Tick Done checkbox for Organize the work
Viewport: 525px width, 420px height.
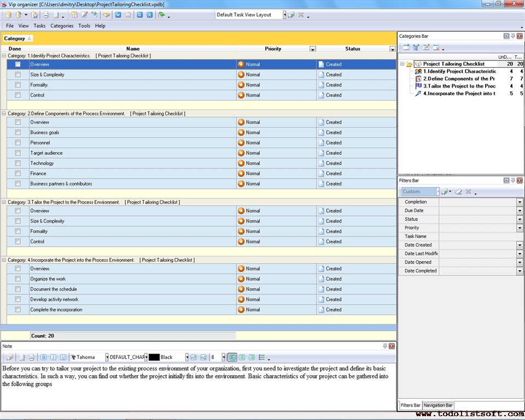(x=18, y=279)
